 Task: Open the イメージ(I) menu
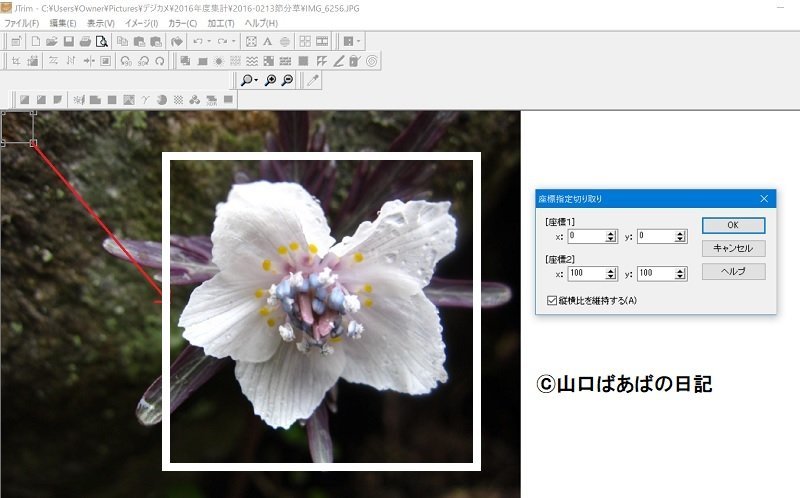pyautogui.click(x=141, y=23)
